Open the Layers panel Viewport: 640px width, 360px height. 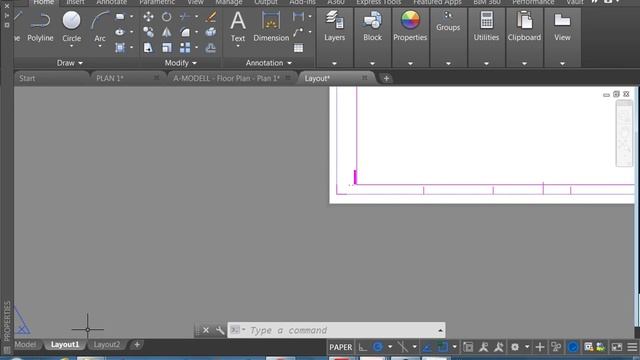[335, 26]
